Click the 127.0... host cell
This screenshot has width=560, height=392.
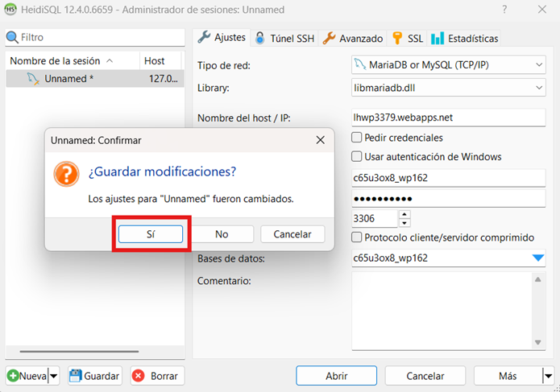tap(163, 78)
